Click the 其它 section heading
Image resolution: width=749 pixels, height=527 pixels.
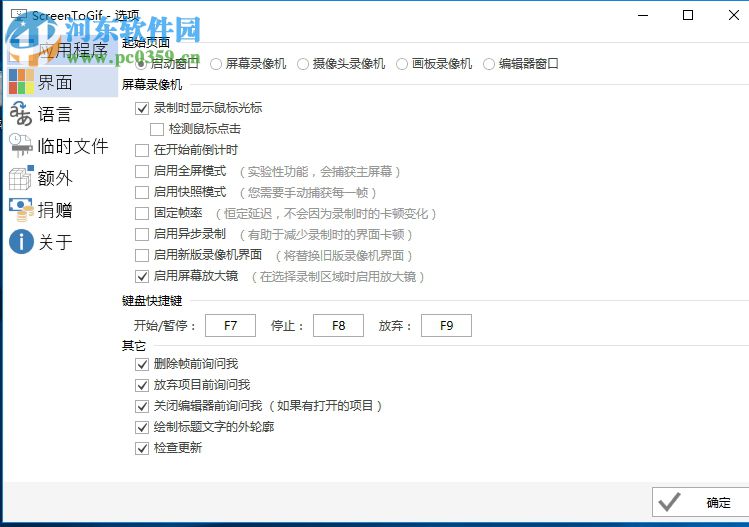134,345
